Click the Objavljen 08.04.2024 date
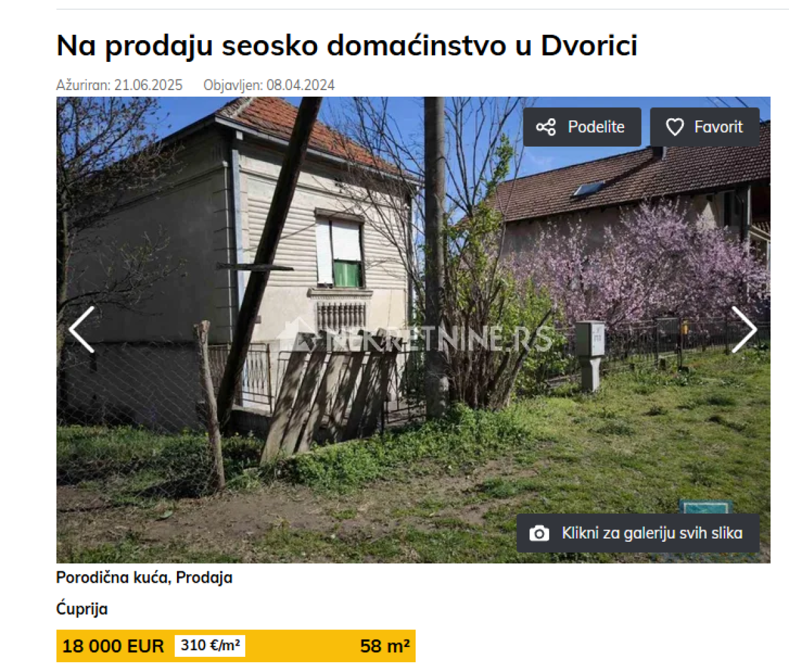This screenshot has height=672, width=789. point(269,85)
